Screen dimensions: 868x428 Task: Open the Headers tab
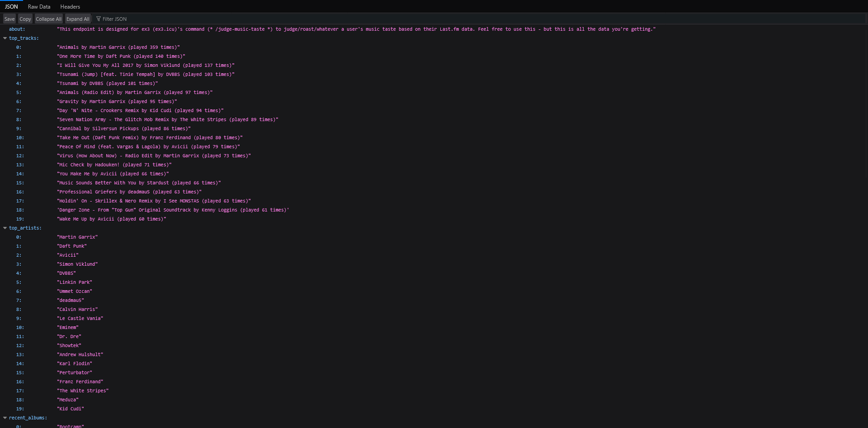70,7
